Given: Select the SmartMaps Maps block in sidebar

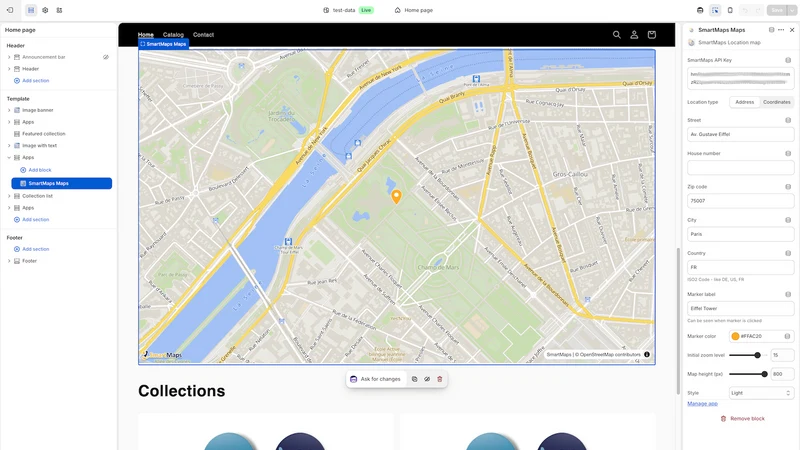Looking at the screenshot, I should pyautogui.click(x=62, y=183).
